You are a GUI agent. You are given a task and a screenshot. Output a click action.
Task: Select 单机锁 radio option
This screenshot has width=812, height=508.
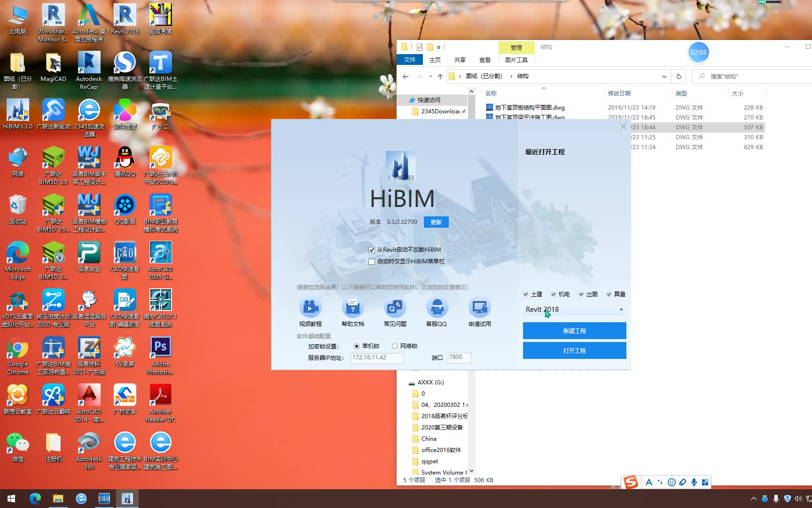357,346
